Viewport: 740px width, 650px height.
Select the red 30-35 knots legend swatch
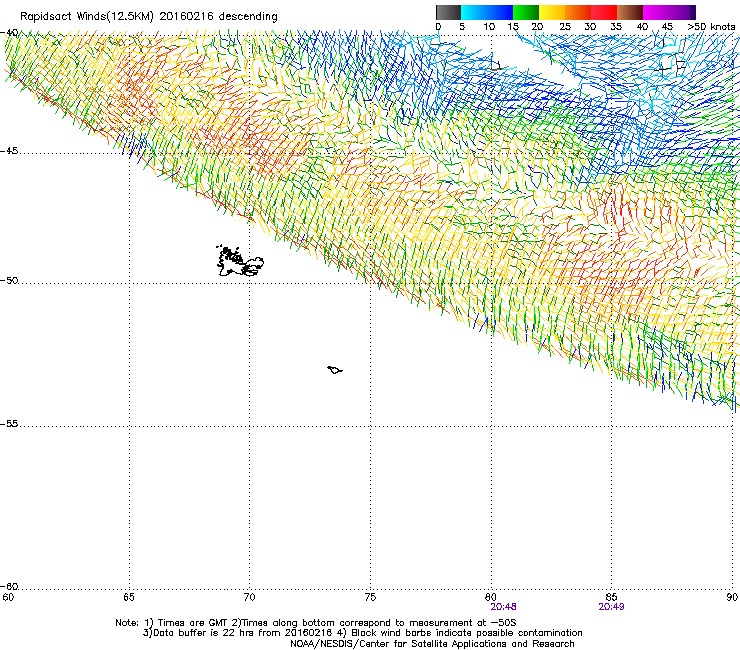click(x=604, y=12)
